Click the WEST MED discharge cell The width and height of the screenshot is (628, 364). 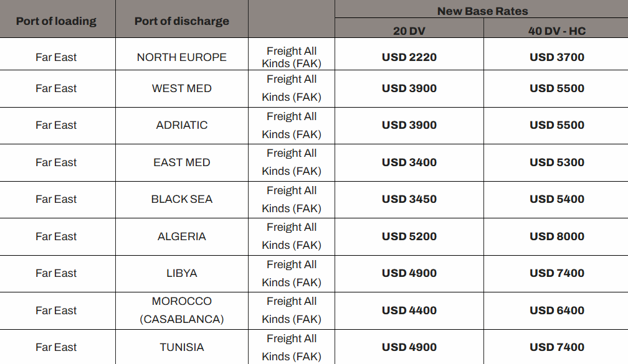tap(181, 88)
